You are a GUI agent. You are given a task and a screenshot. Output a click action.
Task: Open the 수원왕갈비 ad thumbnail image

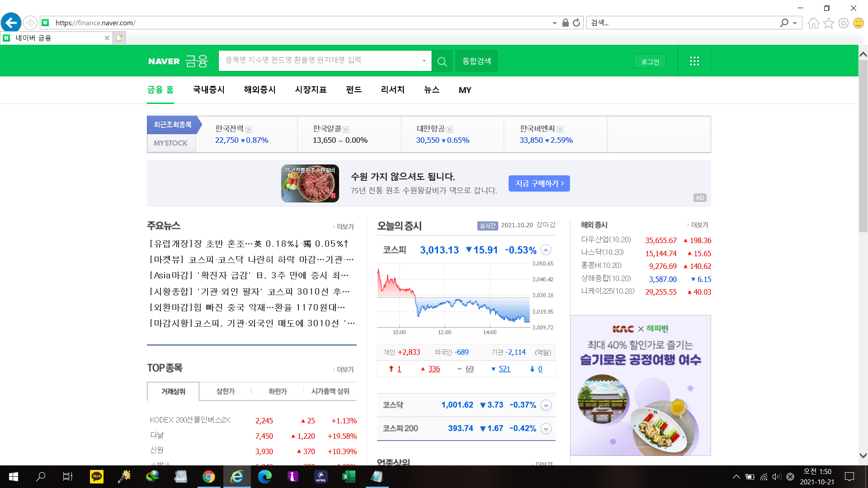point(310,183)
